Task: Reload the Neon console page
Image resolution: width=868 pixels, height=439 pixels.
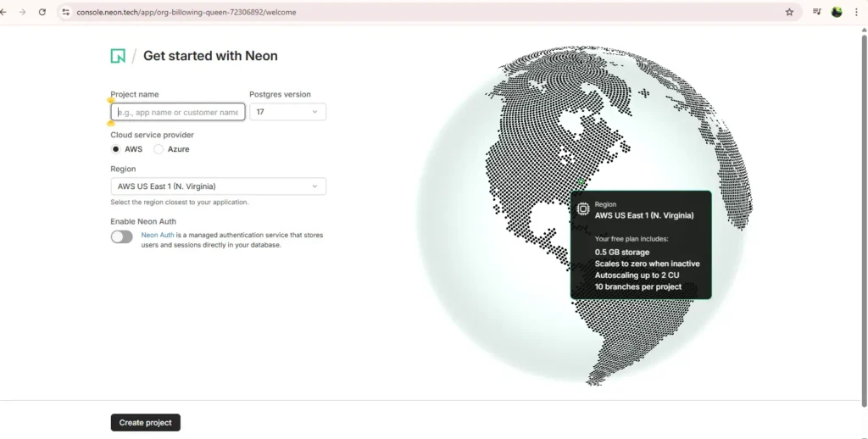Action: pyautogui.click(x=42, y=12)
